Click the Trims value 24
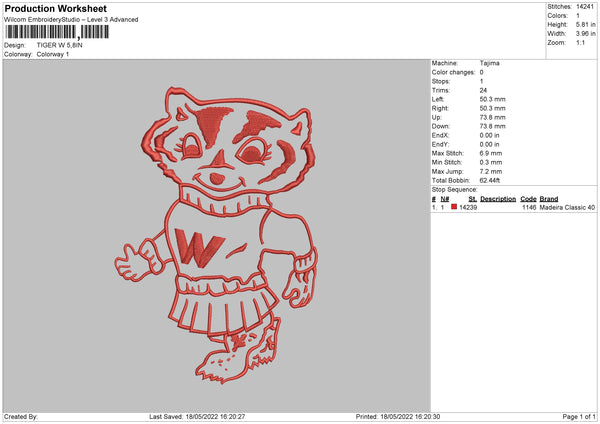 click(483, 90)
